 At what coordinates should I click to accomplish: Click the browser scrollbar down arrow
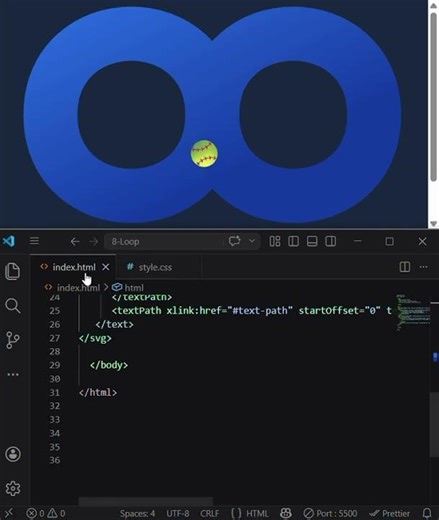click(433, 224)
